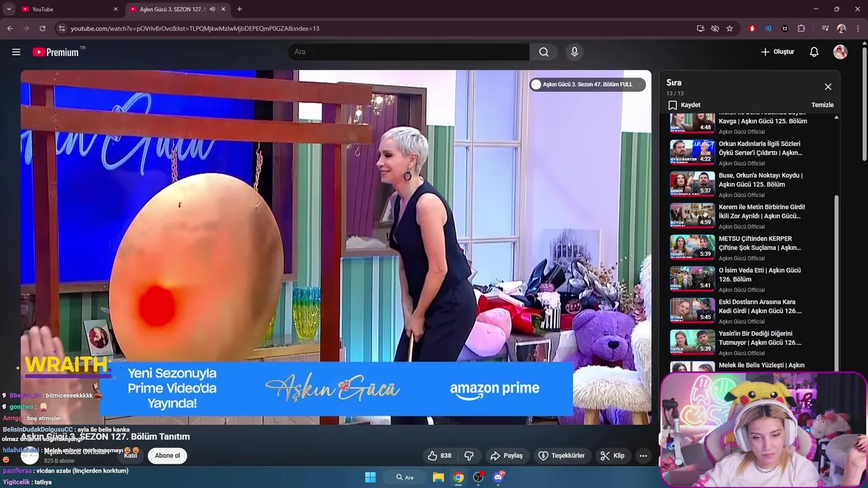Open more actions three-dot menu
The image size is (868, 488).
(x=643, y=455)
